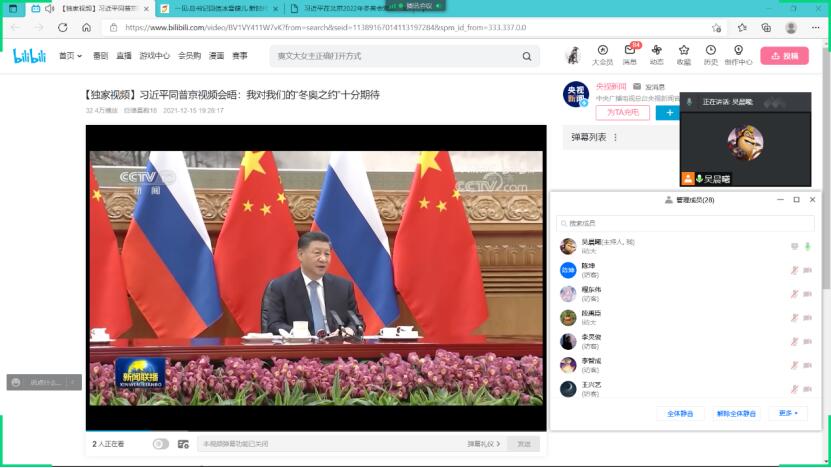Expand the 首页 dropdown in navigation

70,56
